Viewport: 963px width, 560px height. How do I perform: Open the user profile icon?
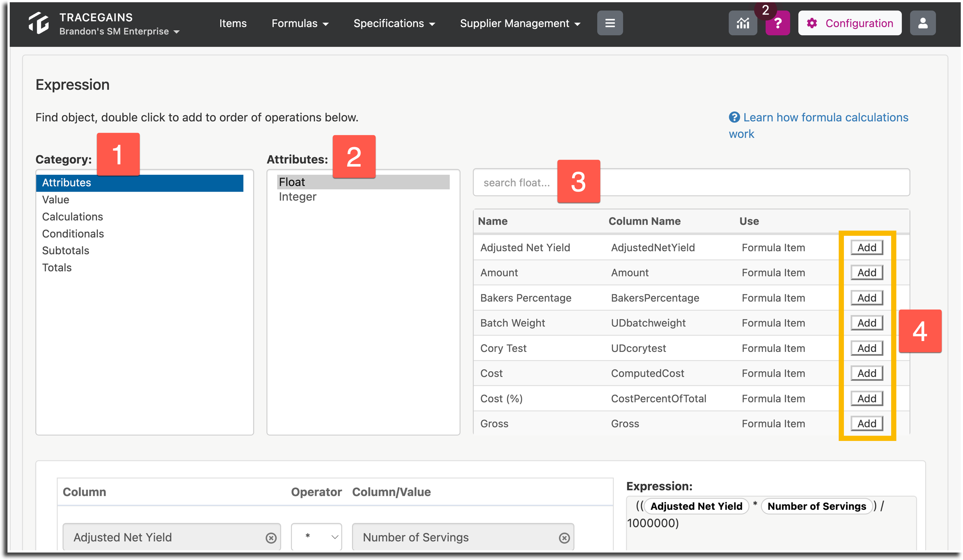(x=923, y=23)
